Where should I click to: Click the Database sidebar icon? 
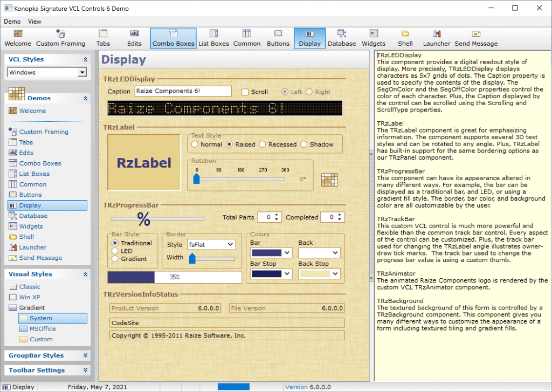coord(13,216)
